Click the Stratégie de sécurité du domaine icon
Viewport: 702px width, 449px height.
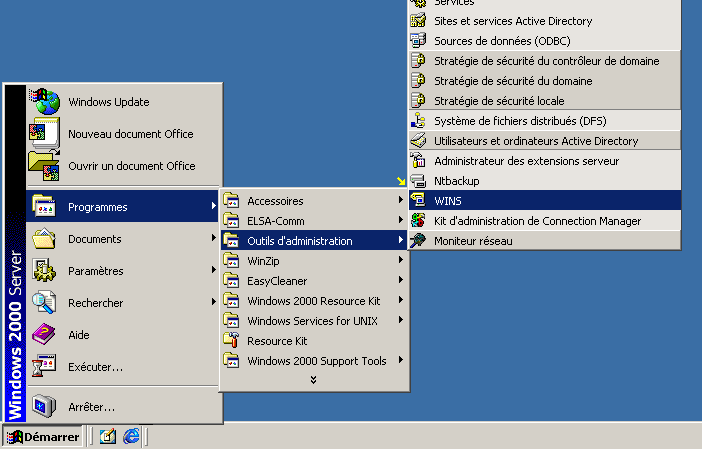coord(418,81)
